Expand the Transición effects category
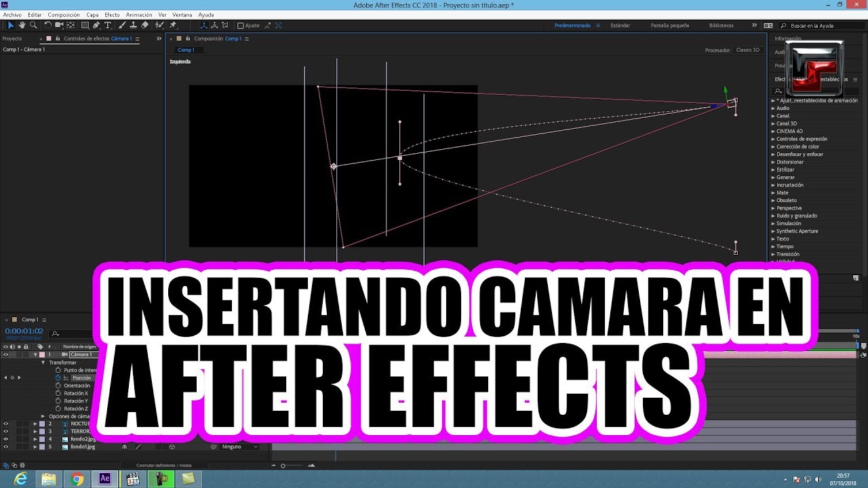Image resolution: width=868 pixels, height=488 pixels. pos(773,254)
